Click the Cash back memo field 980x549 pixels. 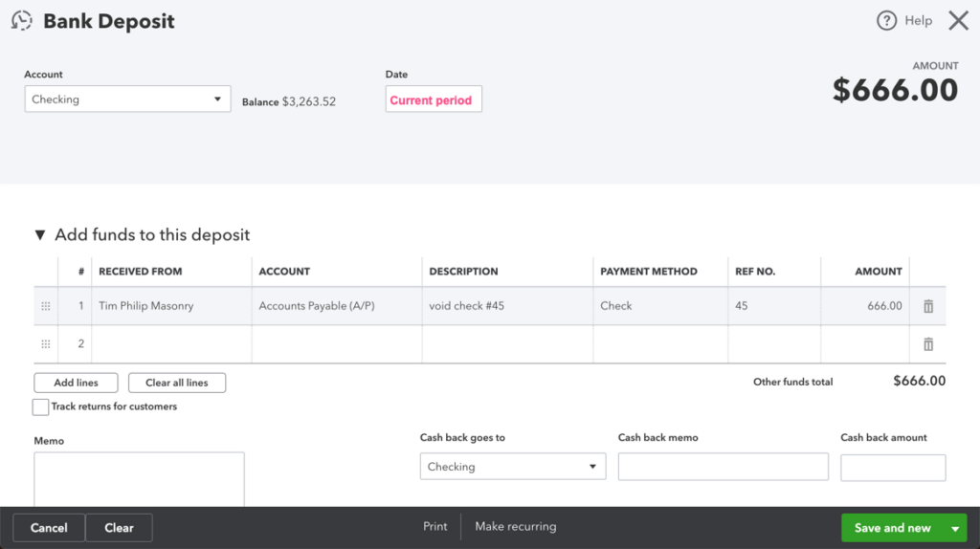coord(724,467)
